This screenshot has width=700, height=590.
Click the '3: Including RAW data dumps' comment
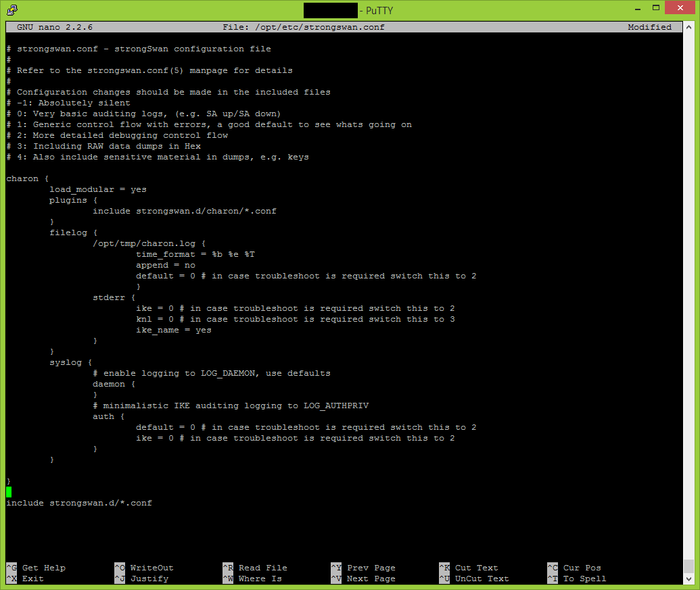click(x=103, y=146)
